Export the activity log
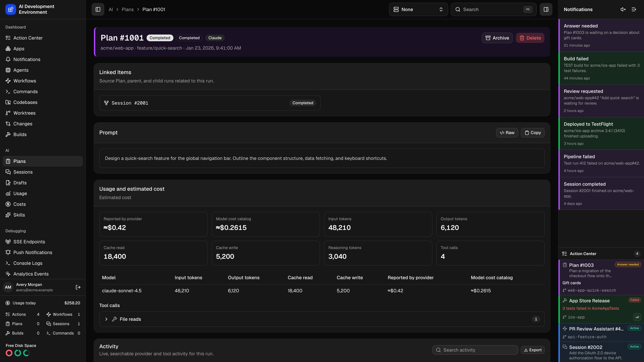Screen dimensions: 644x362 pyautogui.click(x=533, y=350)
